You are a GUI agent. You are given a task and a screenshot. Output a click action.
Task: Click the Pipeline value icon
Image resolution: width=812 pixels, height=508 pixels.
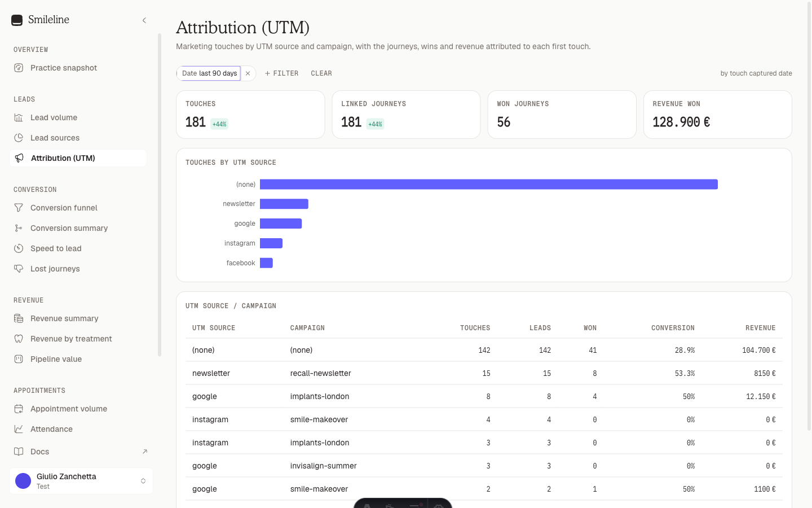click(x=19, y=359)
